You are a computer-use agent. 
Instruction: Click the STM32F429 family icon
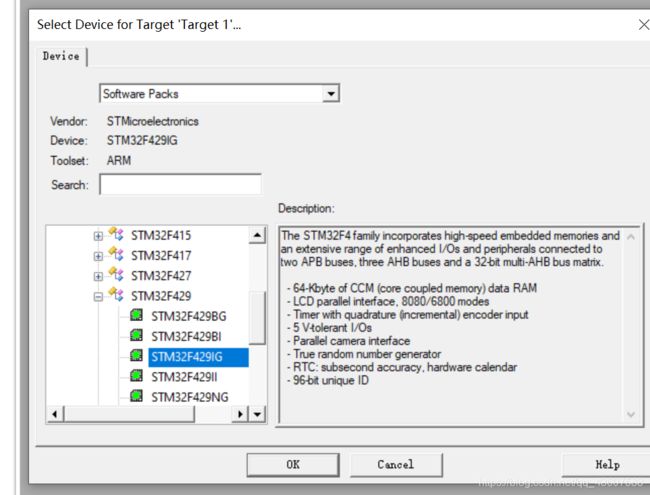coord(116,295)
